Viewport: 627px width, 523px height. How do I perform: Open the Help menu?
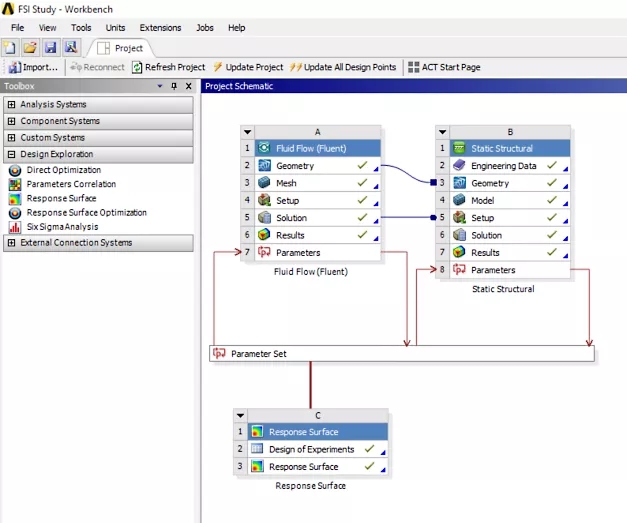(x=237, y=28)
